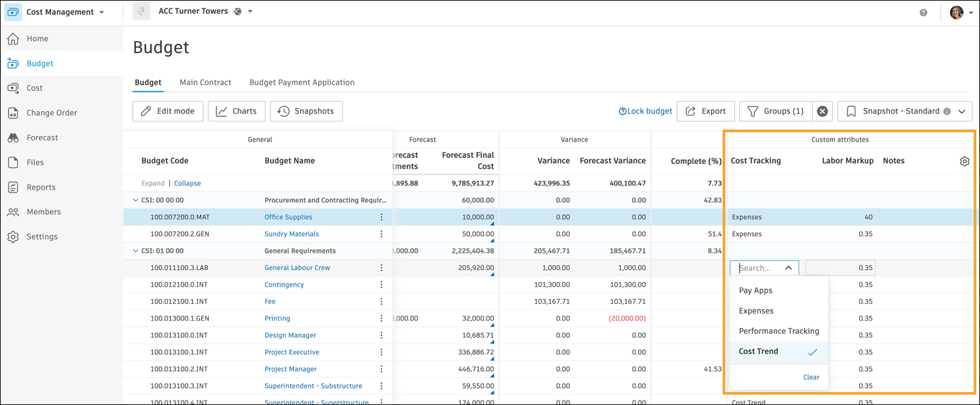Screen dimensions: 980x405
Task: Open Members from the people icon
Action: pos(13,212)
